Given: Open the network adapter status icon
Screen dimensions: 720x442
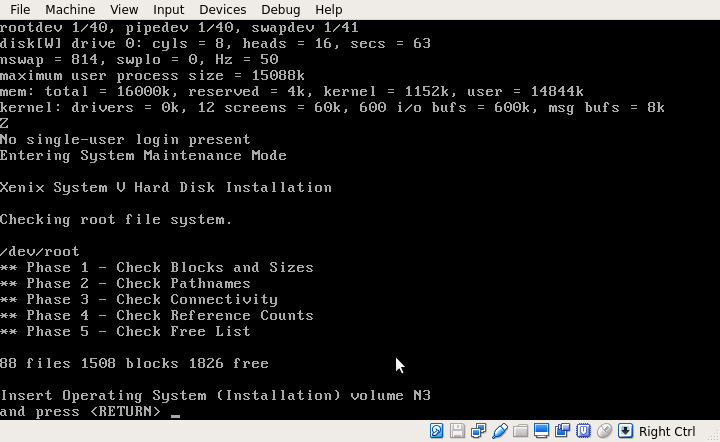Looking at the screenshot, I should coord(478,431).
